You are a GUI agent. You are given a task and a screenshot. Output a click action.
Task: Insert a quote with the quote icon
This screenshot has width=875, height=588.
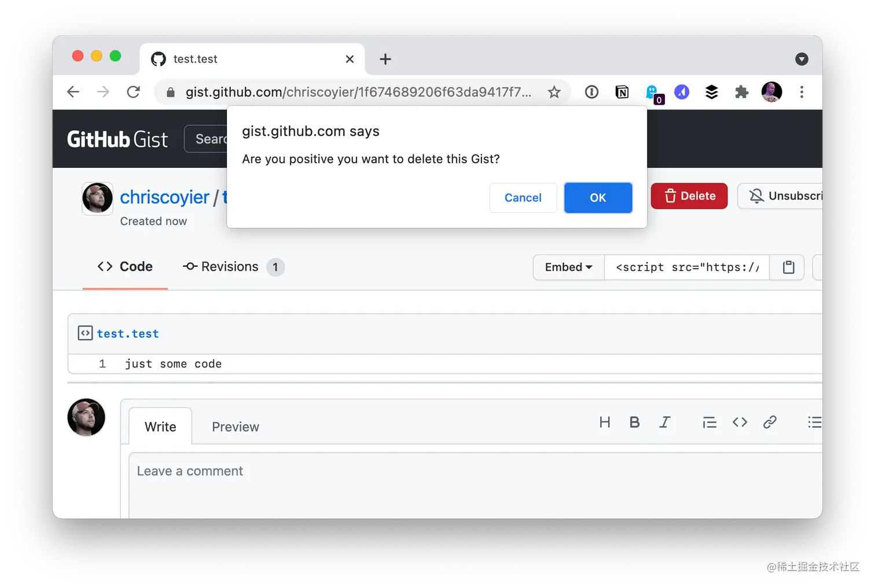coord(709,422)
